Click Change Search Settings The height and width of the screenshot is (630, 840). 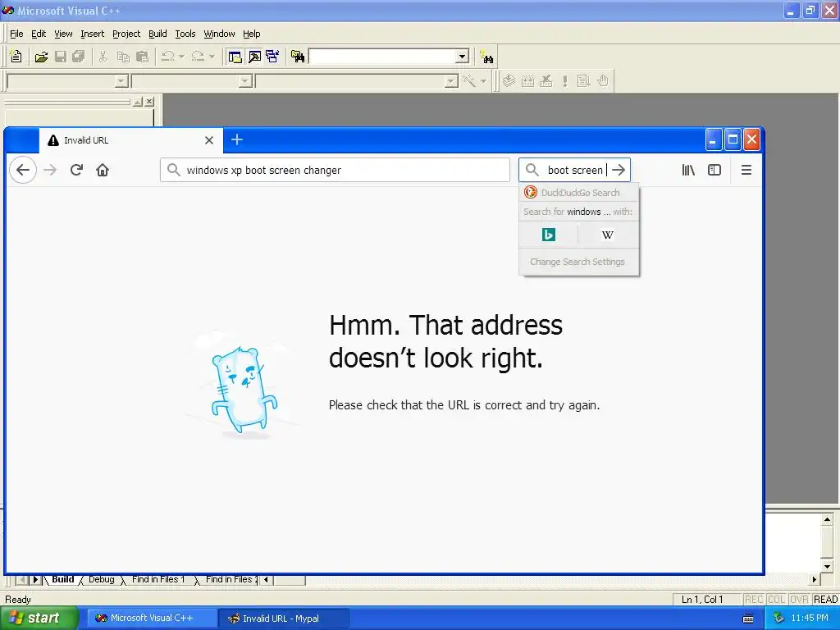click(577, 262)
